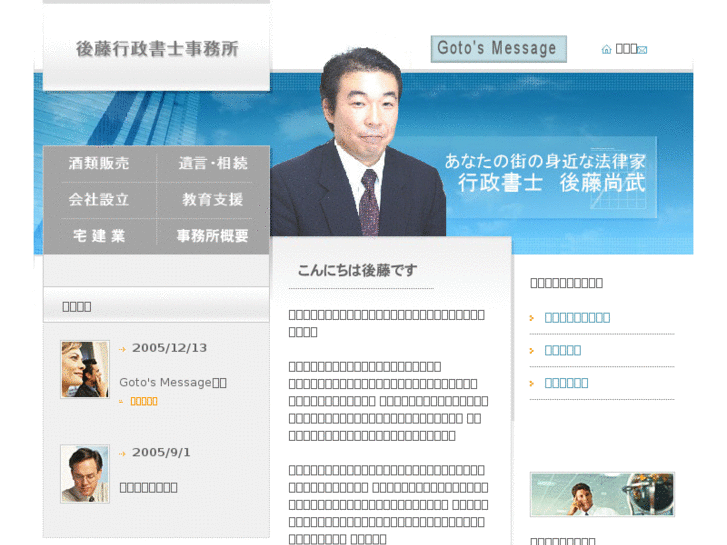
Task: Open the Goto's Message banner button
Action: [x=498, y=48]
